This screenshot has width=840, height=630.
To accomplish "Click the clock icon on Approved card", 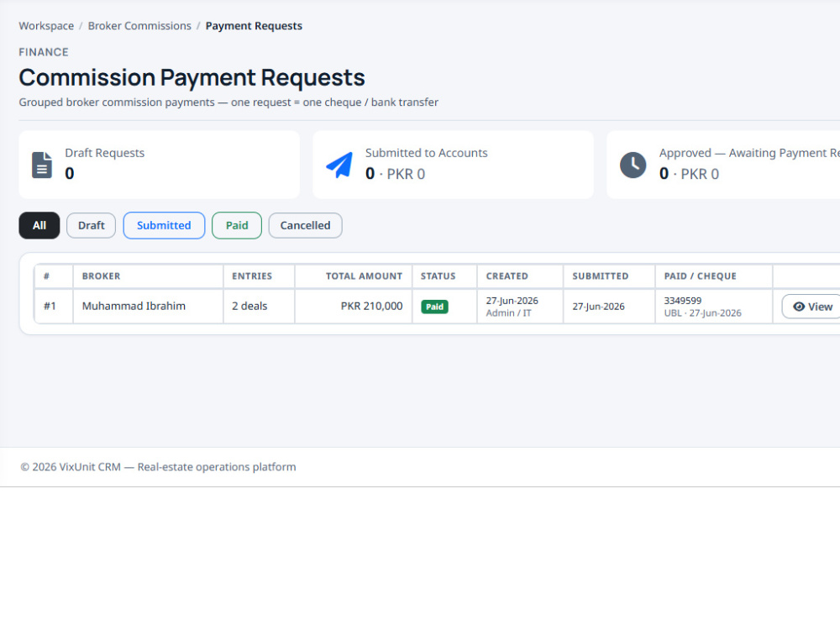I will pos(633,165).
